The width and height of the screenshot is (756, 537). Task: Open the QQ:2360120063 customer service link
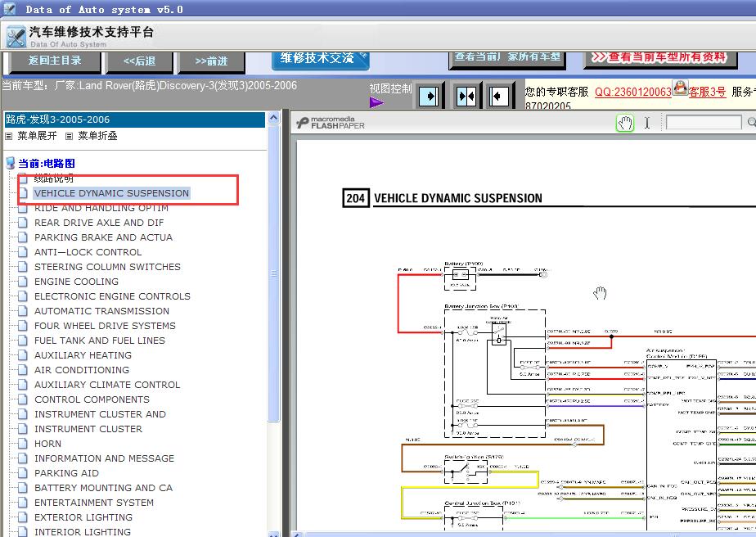coord(633,92)
